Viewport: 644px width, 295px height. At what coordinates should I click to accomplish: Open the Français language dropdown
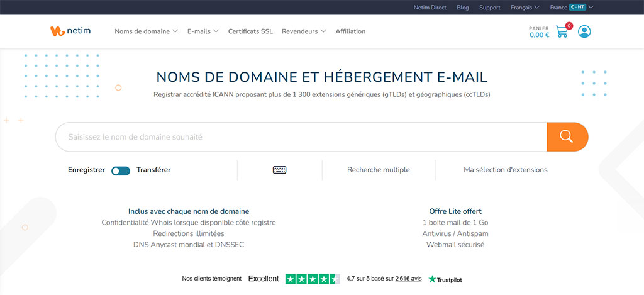point(525,8)
